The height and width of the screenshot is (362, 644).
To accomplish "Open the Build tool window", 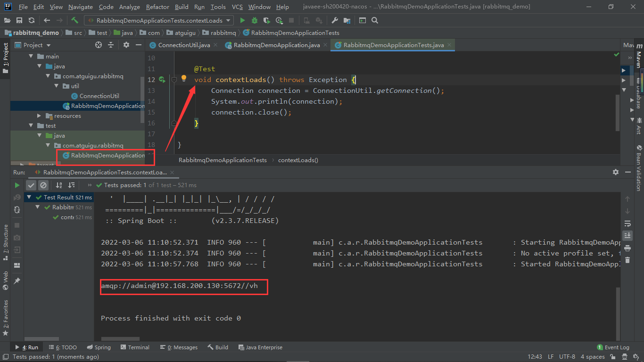I will pyautogui.click(x=218, y=347).
